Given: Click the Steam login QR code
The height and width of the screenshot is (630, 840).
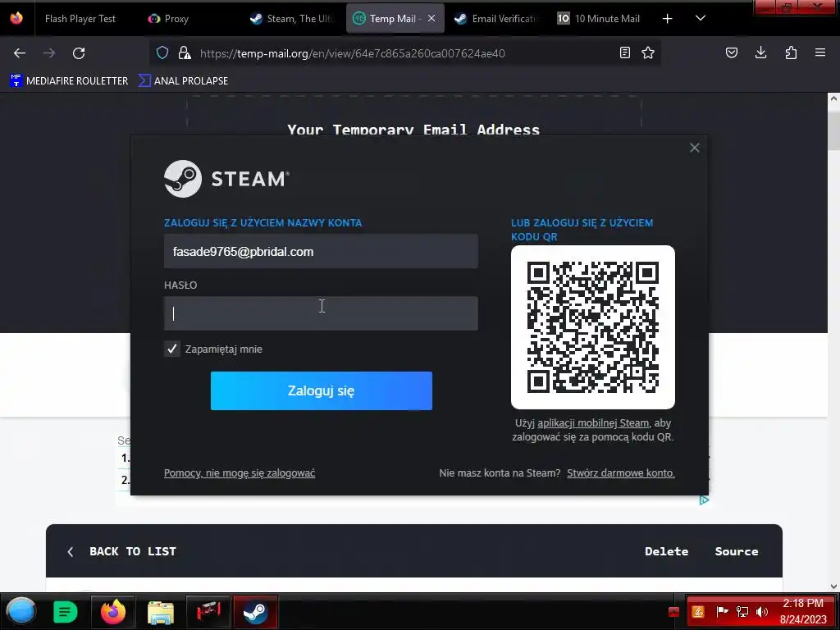Looking at the screenshot, I should 592,327.
